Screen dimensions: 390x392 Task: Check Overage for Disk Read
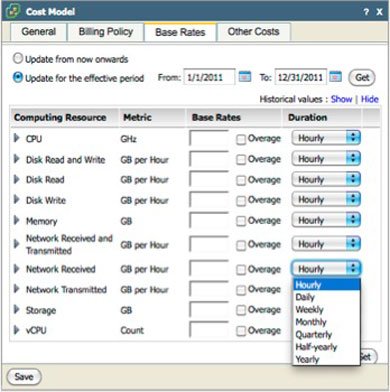tap(241, 180)
